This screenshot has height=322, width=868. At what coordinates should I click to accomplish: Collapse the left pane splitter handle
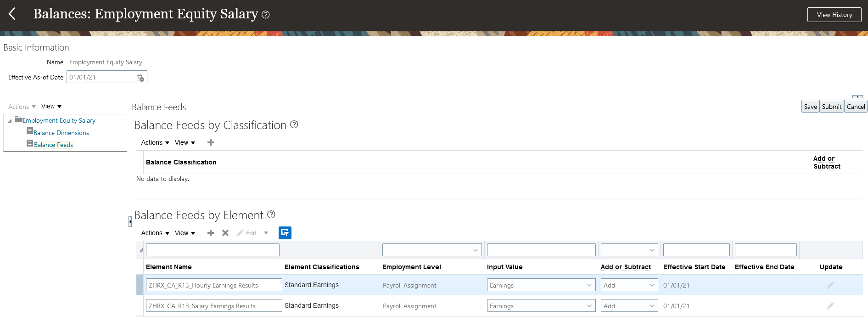(x=130, y=222)
